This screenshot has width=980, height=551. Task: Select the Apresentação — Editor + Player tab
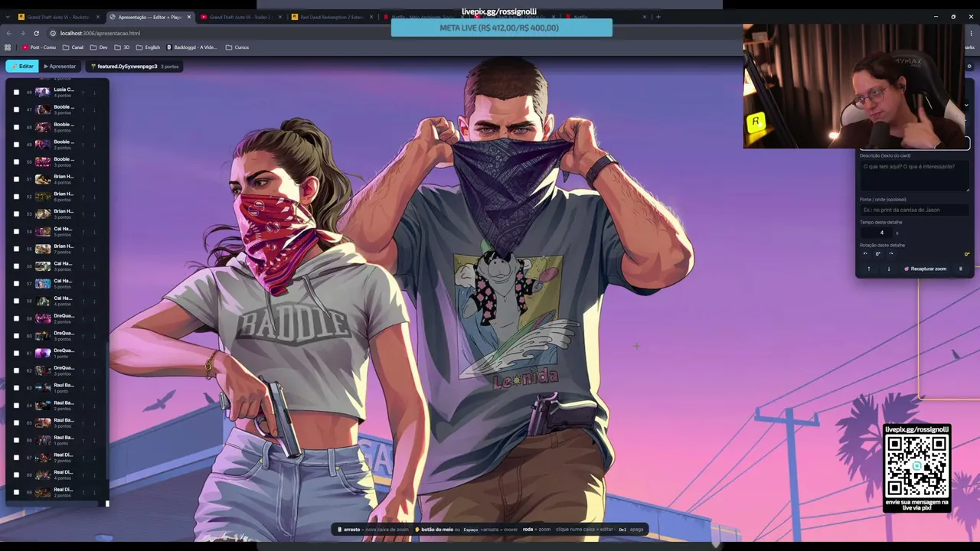[x=149, y=17]
